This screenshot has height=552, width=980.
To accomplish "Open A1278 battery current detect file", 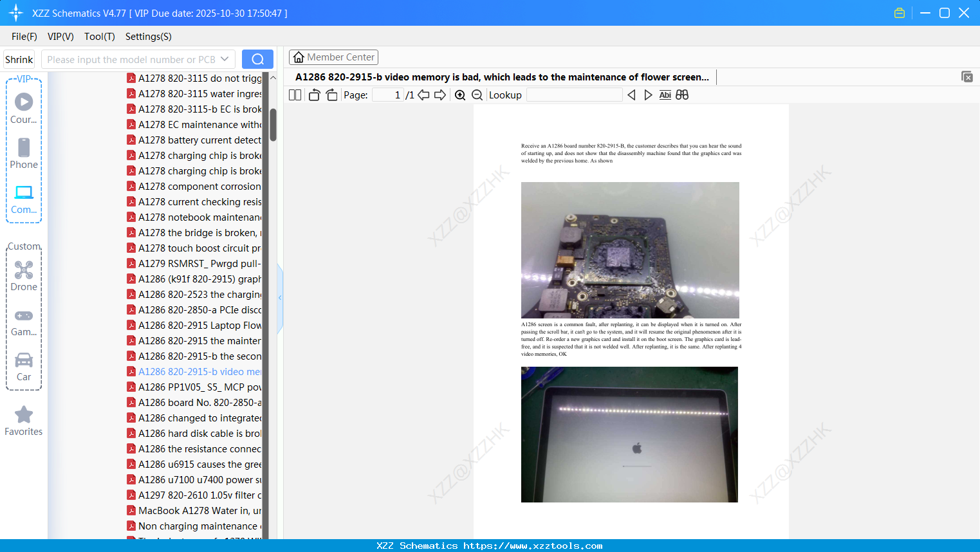I will pyautogui.click(x=194, y=140).
